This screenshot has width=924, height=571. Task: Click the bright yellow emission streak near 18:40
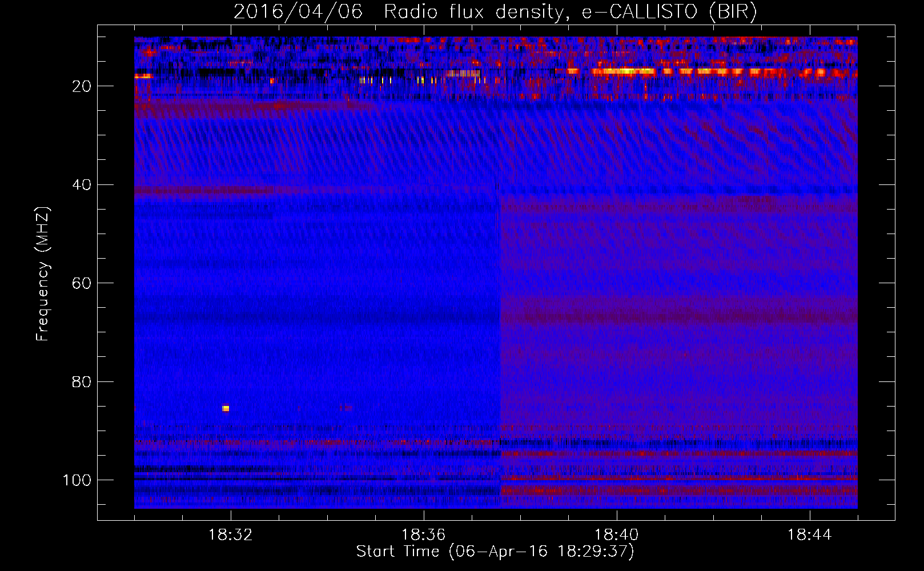(x=624, y=71)
